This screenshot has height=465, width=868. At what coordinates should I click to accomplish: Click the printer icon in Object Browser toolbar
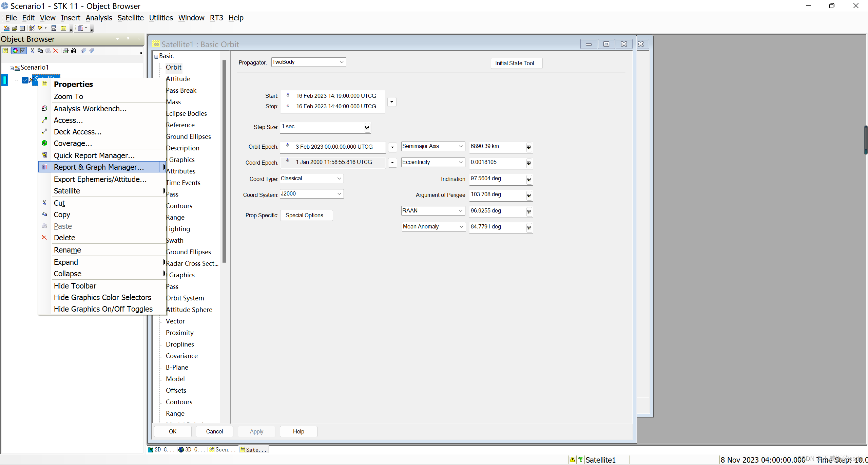(65, 51)
